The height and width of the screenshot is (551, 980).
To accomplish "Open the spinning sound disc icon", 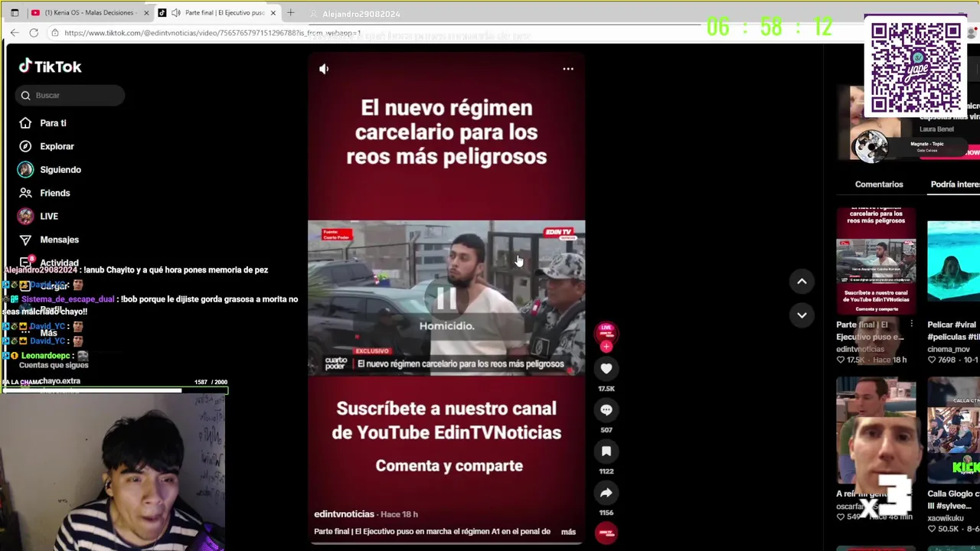I will coord(606,533).
